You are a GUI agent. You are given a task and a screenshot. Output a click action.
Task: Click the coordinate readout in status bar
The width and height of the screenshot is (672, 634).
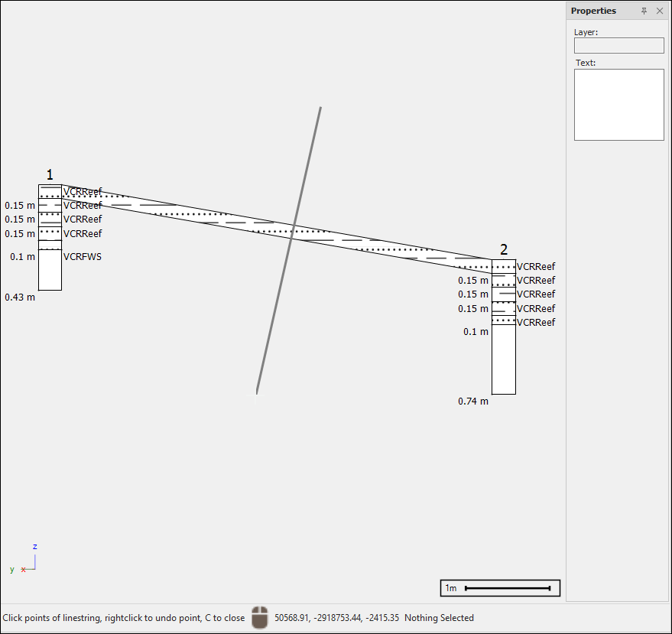click(x=336, y=618)
